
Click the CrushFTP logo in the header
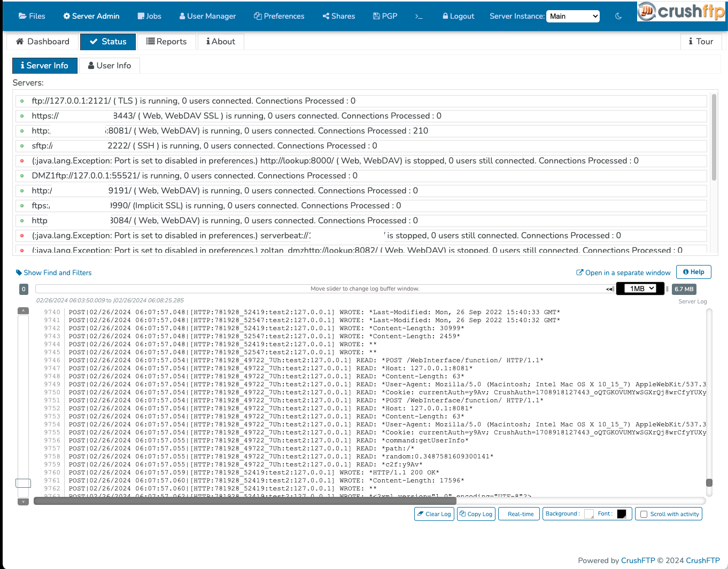[681, 11]
